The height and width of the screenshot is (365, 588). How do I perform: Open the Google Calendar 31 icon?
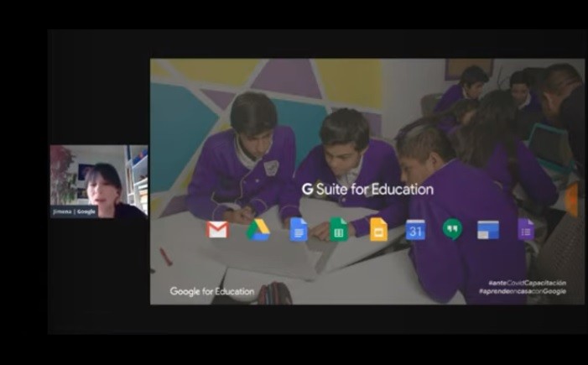[x=415, y=229]
